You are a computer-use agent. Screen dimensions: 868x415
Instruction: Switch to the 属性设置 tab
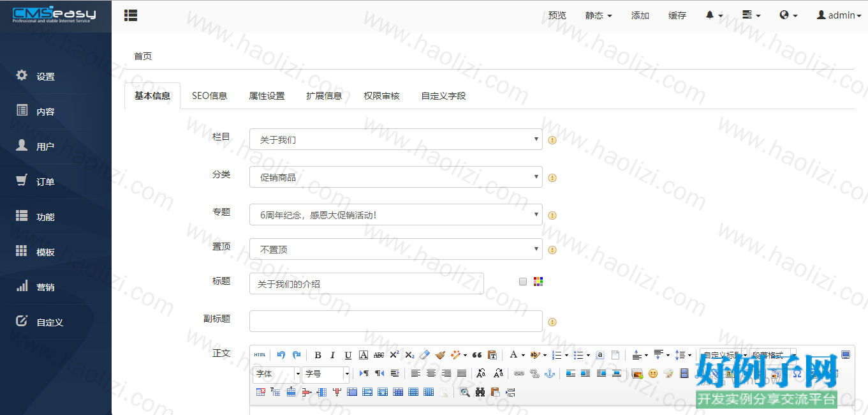(267, 96)
